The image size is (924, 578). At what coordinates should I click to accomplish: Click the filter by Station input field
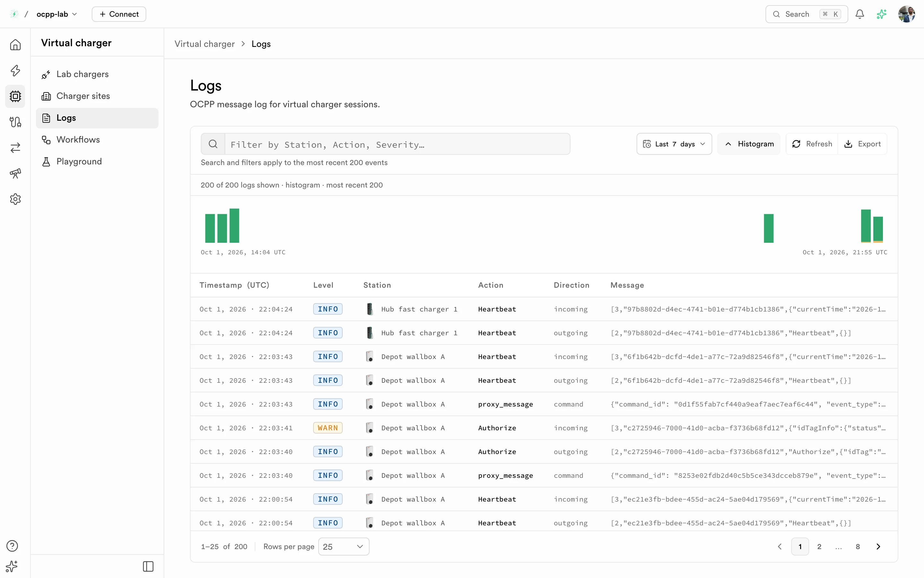pyautogui.click(x=397, y=144)
